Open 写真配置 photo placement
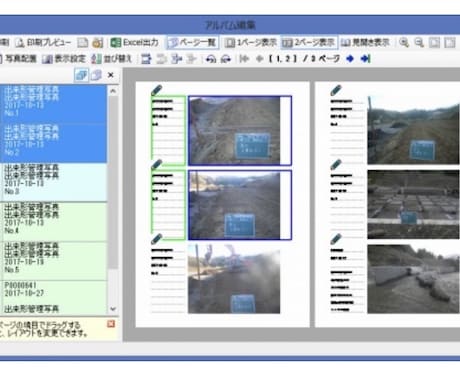This screenshot has height=380, width=460. [x=18, y=59]
